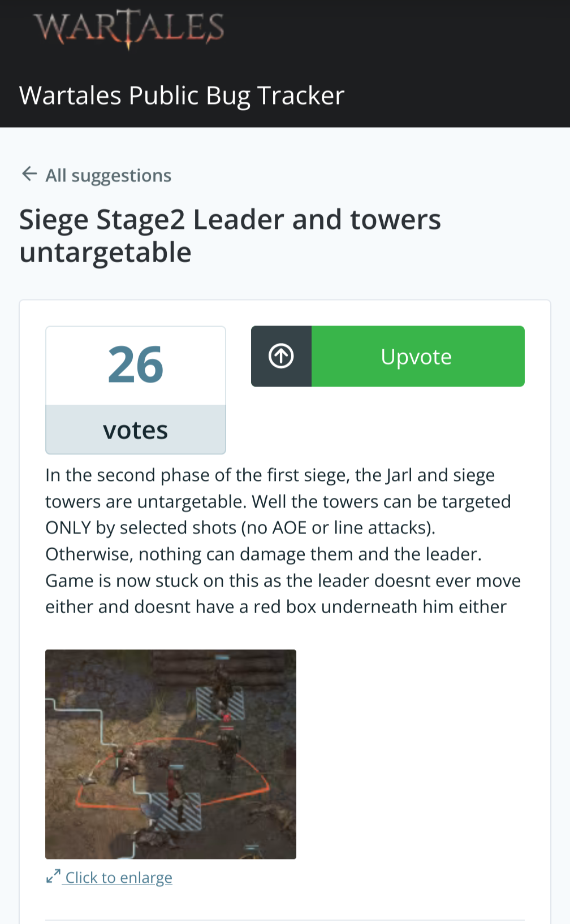The image size is (570, 924).
Task: Click the enlarge arrows icon
Action: pos(53,877)
